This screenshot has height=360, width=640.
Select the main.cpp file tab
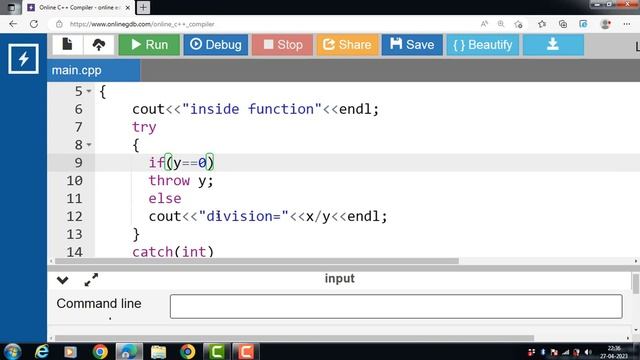pyautogui.click(x=94, y=70)
